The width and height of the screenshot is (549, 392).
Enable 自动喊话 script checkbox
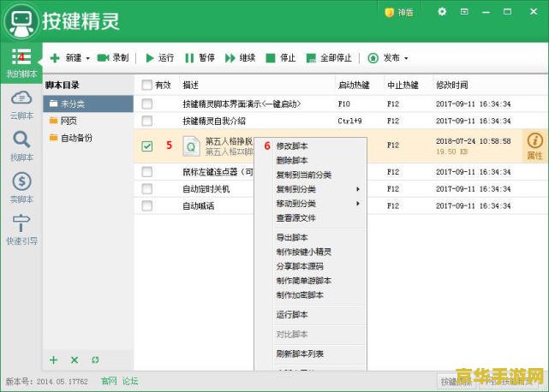147,205
